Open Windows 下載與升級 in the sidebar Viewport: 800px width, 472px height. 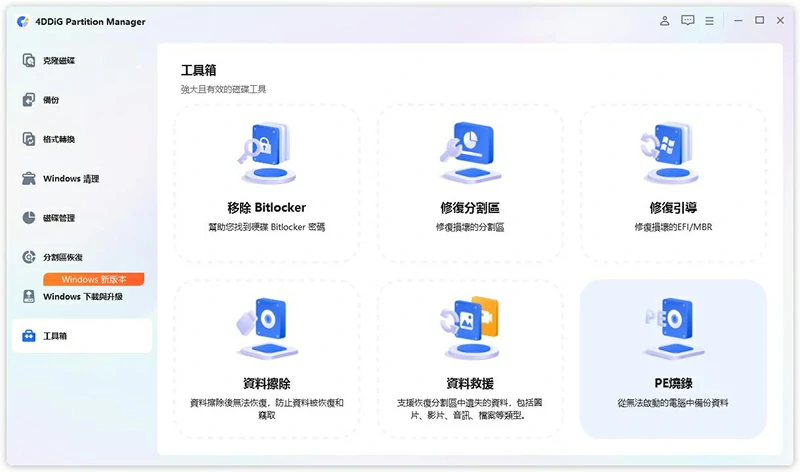(83, 296)
